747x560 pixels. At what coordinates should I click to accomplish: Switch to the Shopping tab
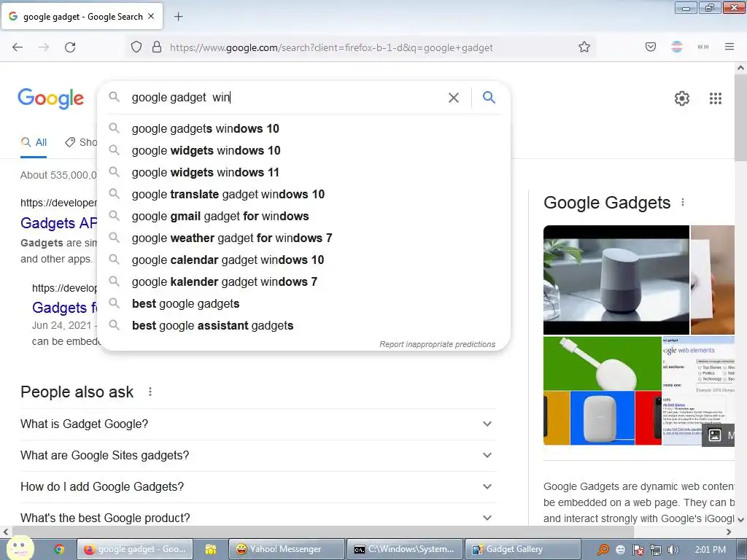pos(81,142)
